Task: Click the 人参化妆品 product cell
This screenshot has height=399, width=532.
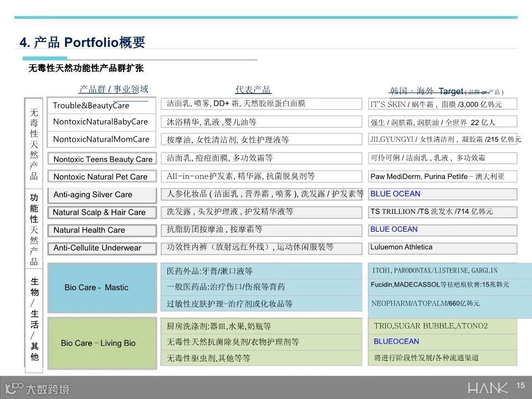Action: click(261, 194)
